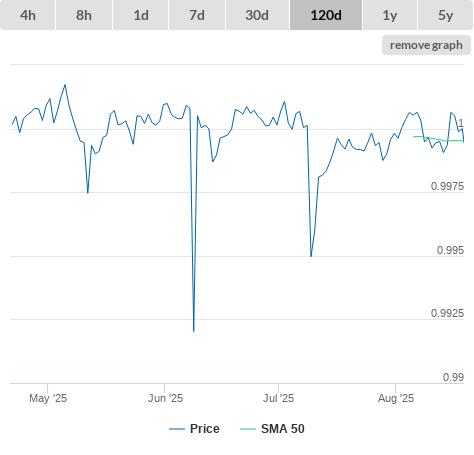474x455 pixels.
Task: Click the lowest June price dip point
Action: 194,331
